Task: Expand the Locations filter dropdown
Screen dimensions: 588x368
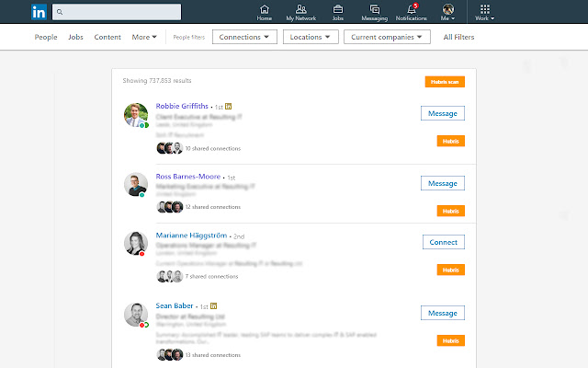Action: click(x=311, y=37)
